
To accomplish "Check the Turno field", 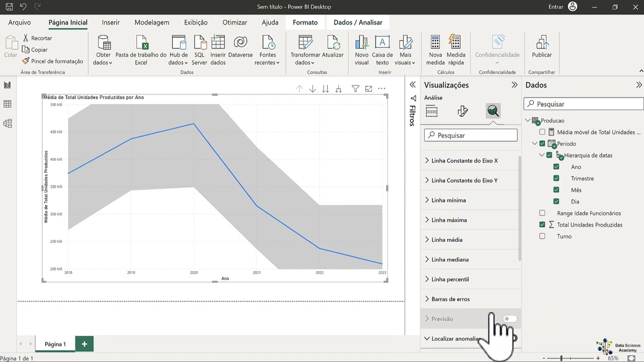I will pyautogui.click(x=542, y=236).
